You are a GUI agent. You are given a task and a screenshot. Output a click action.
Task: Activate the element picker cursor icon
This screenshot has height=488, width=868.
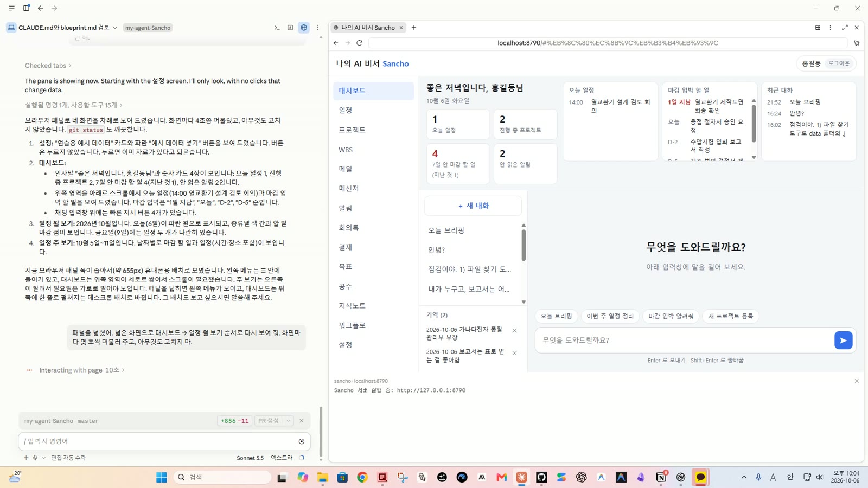[857, 43]
